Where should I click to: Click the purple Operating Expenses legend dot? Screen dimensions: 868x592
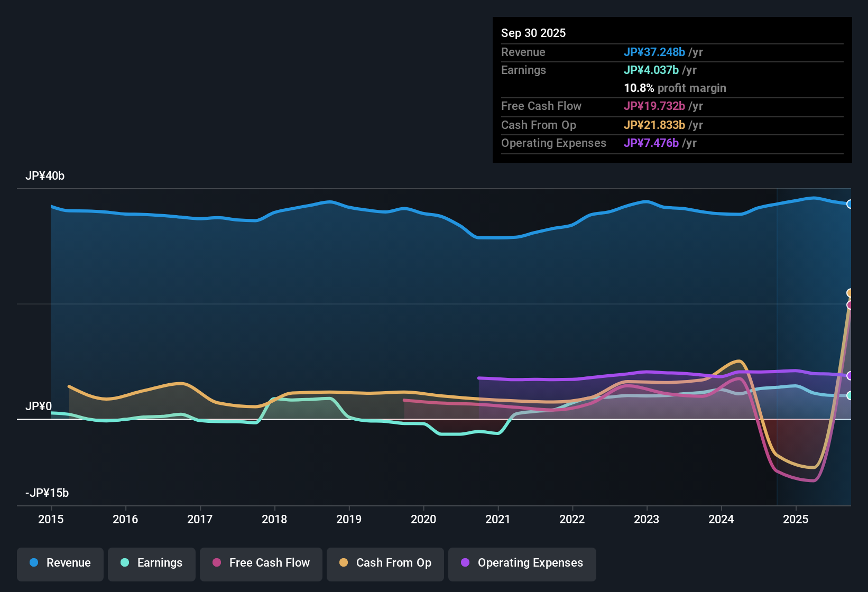tap(465, 563)
